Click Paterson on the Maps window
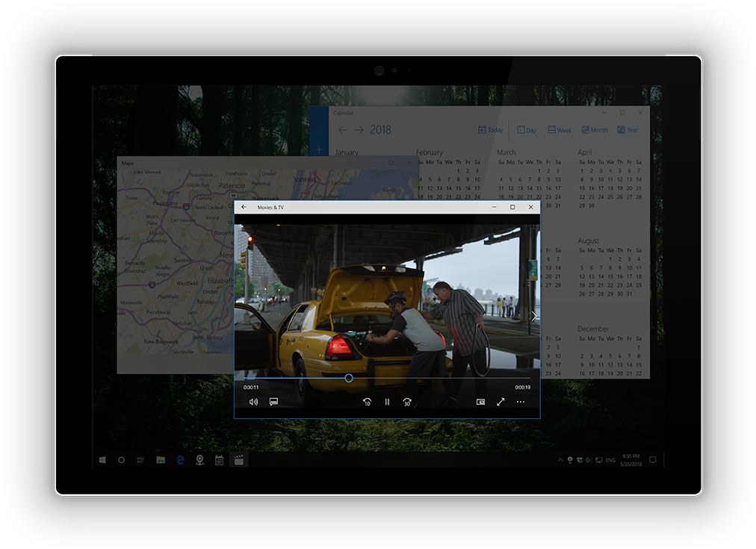 tap(232, 185)
